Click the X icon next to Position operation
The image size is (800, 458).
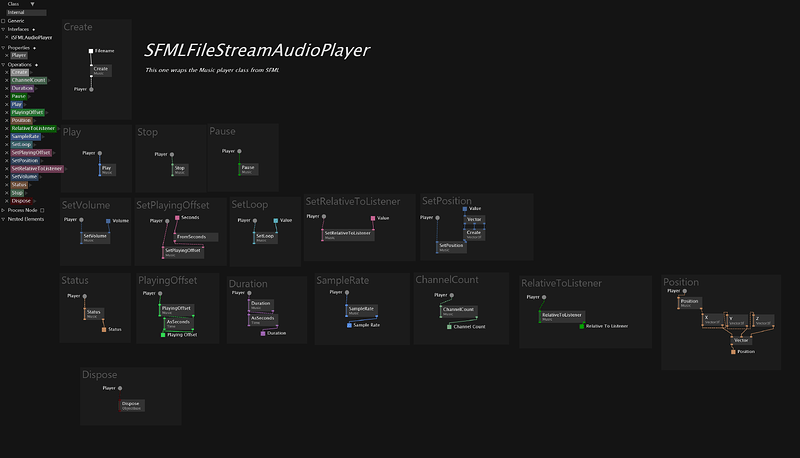point(7,120)
